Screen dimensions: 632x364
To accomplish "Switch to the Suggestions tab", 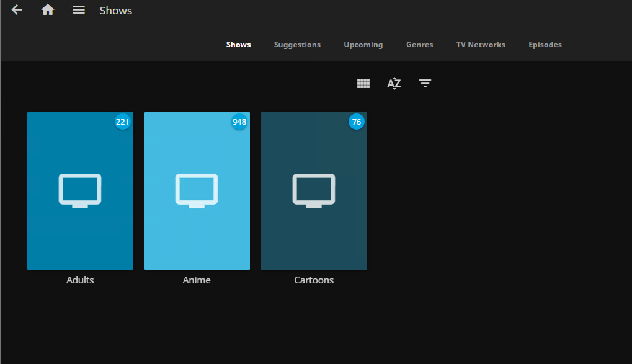I will 297,45.
